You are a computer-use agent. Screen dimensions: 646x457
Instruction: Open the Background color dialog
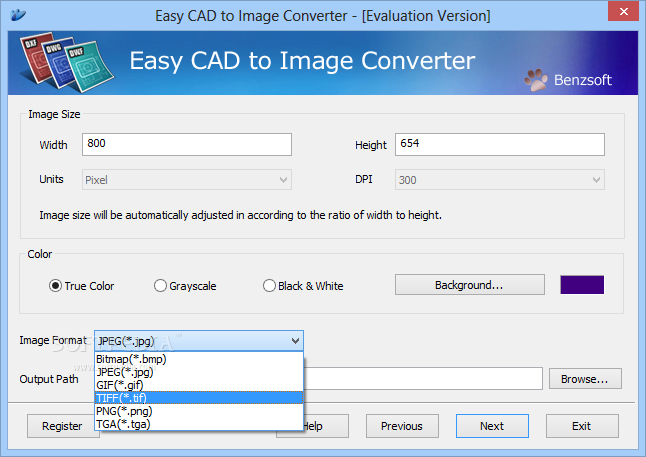coord(470,285)
